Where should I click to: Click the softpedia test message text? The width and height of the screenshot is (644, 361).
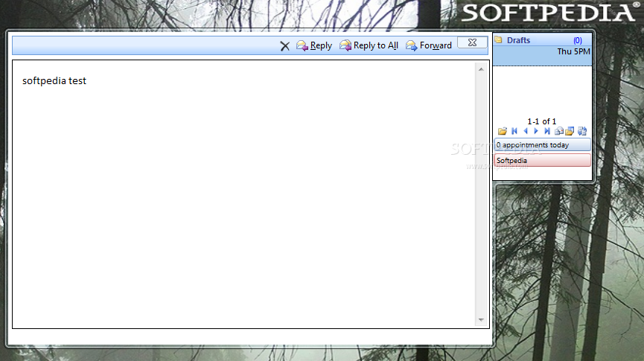54,81
